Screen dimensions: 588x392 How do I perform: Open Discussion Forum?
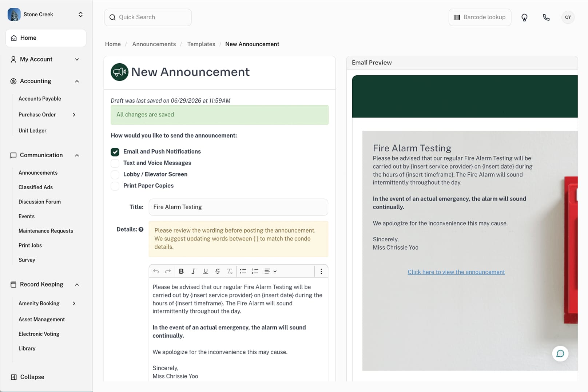[x=40, y=202]
